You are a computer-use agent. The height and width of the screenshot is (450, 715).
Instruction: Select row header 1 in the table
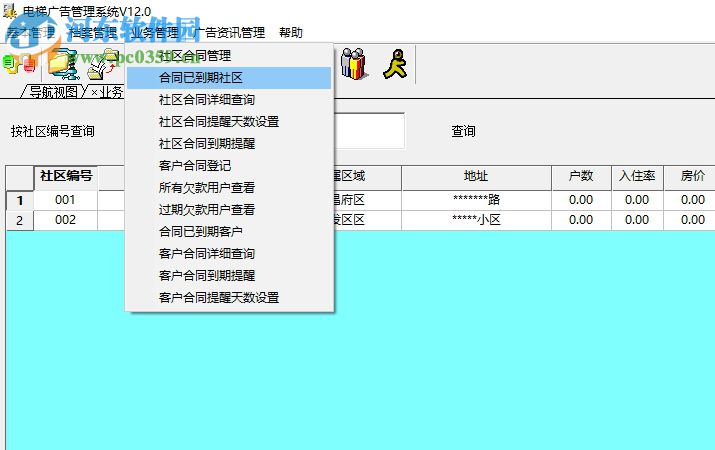click(20, 200)
